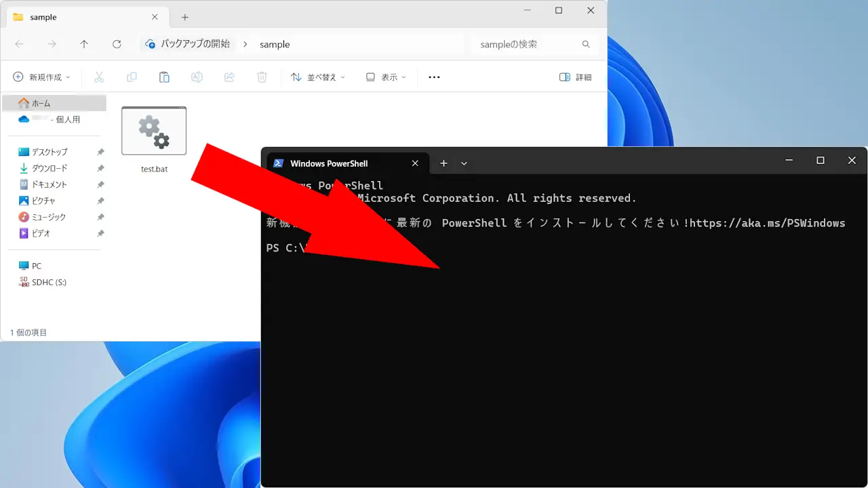Click the Copy icon in toolbar
868x488 pixels.
pyautogui.click(x=132, y=77)
